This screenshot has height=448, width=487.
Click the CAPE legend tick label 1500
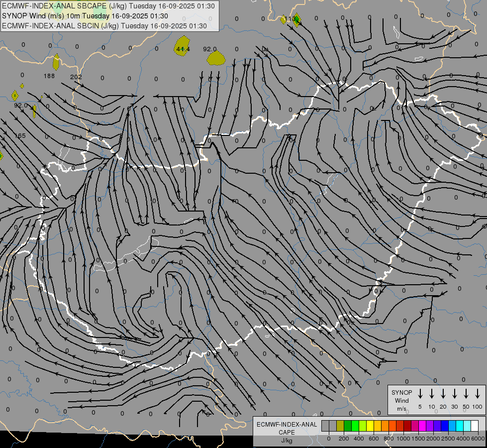[418, 439]
